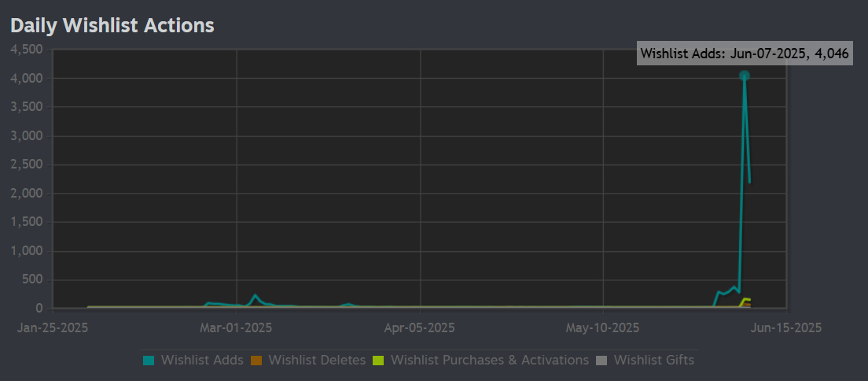The width and height of the screenshot is (868, 381).
Task: Click the May-10-2025 x-axis date label
Action: [x=603, y=327]
